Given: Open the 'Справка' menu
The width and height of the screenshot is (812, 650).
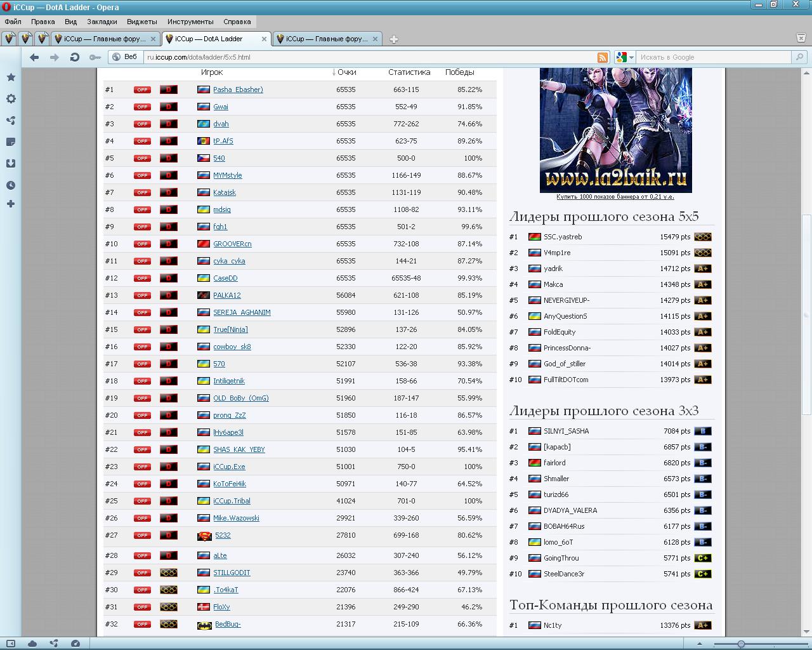Looking at the screenshot, I should point(237,22).
